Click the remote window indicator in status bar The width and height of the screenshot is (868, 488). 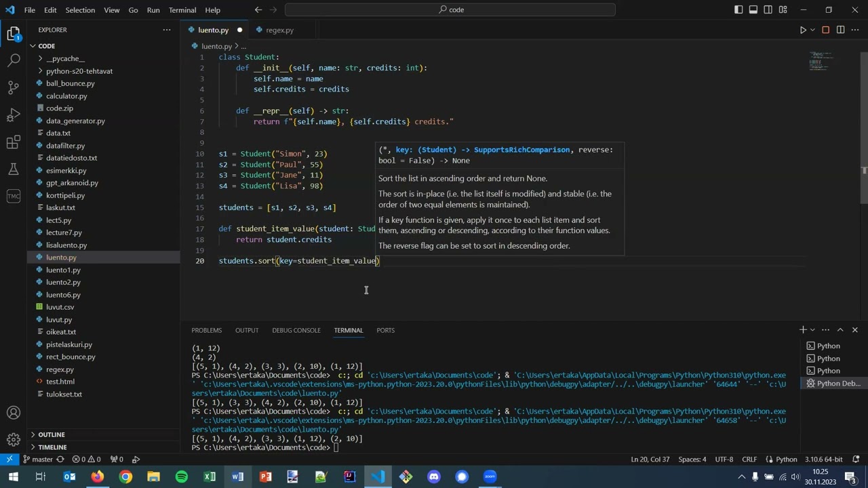coord(9,460)
